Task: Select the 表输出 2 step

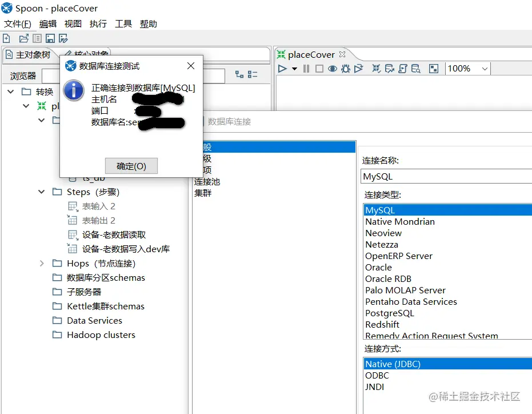Action: coord(98,221)
